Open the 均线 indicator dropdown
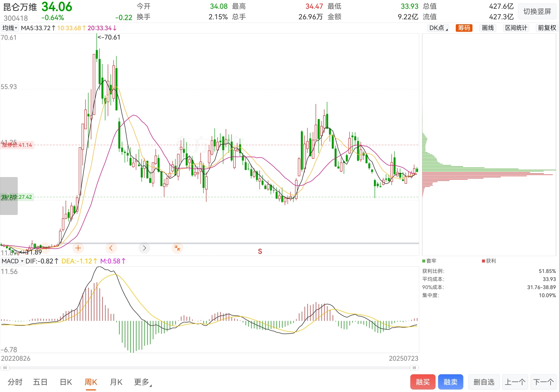The image size is (559, 392). [10, 28]
